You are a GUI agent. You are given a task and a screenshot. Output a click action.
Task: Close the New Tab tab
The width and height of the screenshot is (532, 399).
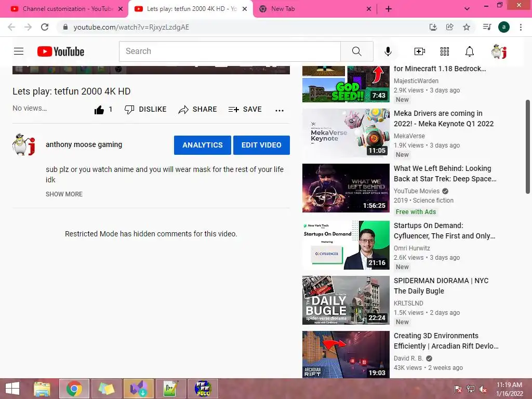[369, 9]
